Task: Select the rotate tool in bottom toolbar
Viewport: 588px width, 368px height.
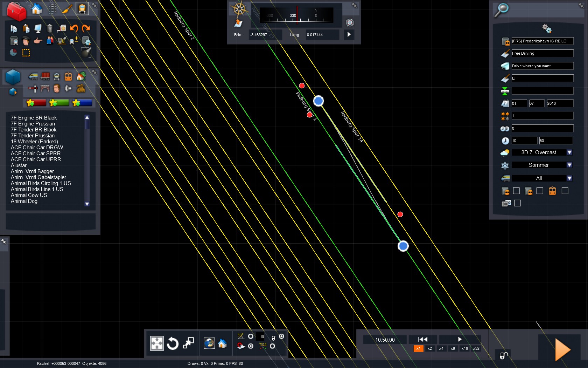Action: click(x=173, y=343)
